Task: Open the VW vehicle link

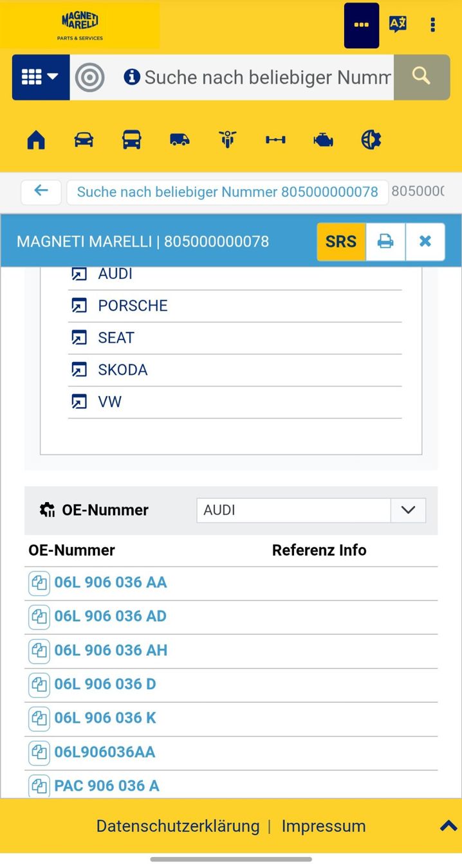Action: click(x=109, y=402)
